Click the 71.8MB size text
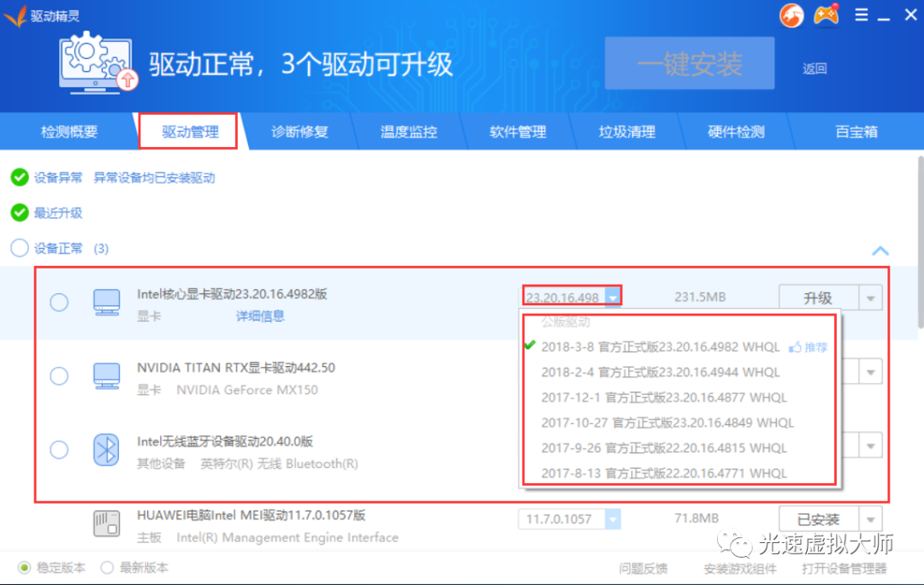Image resolution: width=924 pixels, height=585 pixels. pos(696,518)
